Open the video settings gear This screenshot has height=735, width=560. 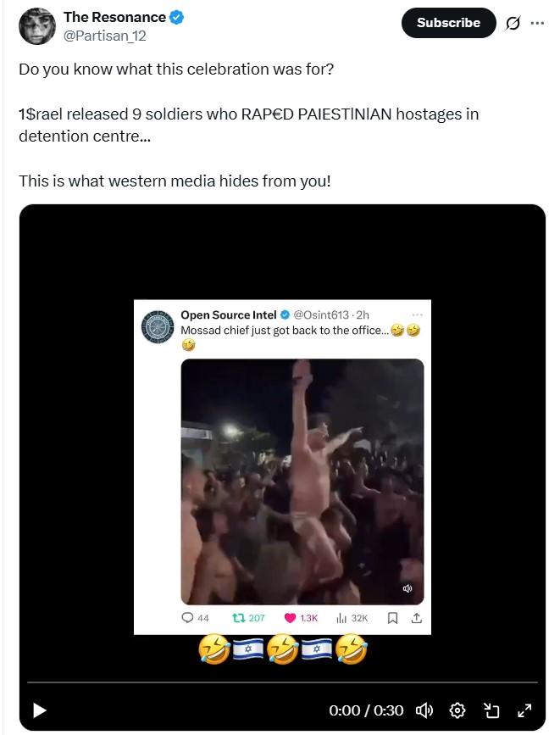click(457, 710)
